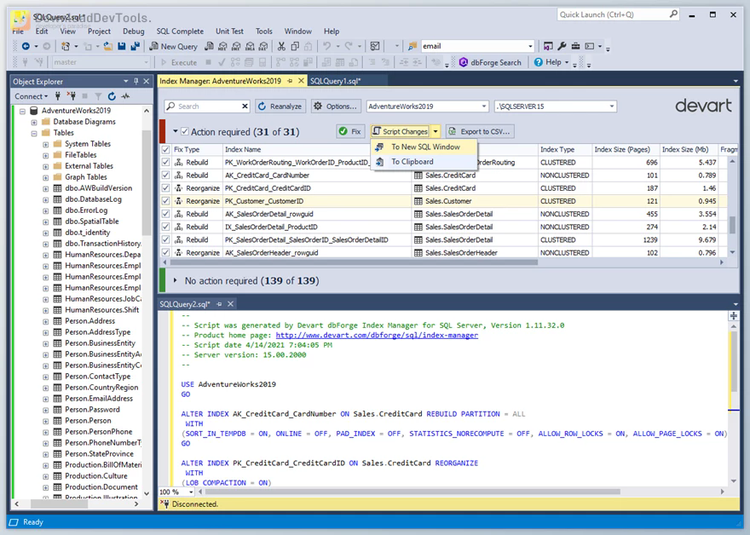Switch to the SQLQuery1.sql tab
Image resolution: width=750 pixels, height=535 pixels.
click(x=335, y=81)
